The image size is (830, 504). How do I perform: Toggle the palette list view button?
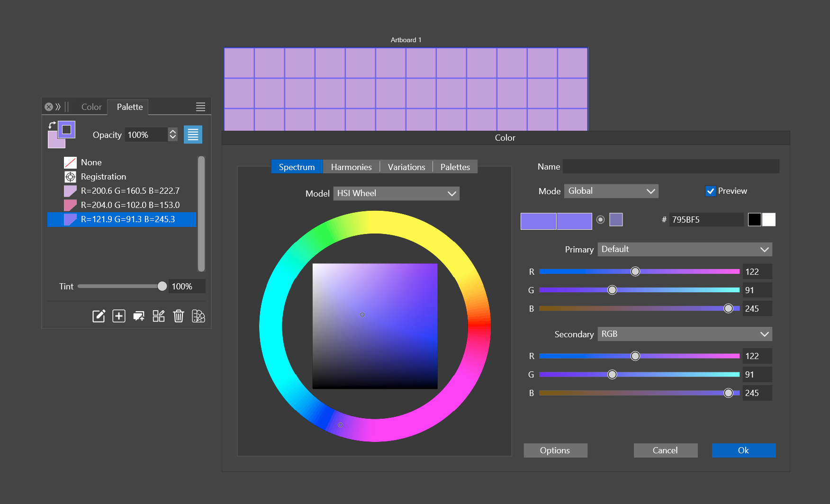tap(193, 135)
